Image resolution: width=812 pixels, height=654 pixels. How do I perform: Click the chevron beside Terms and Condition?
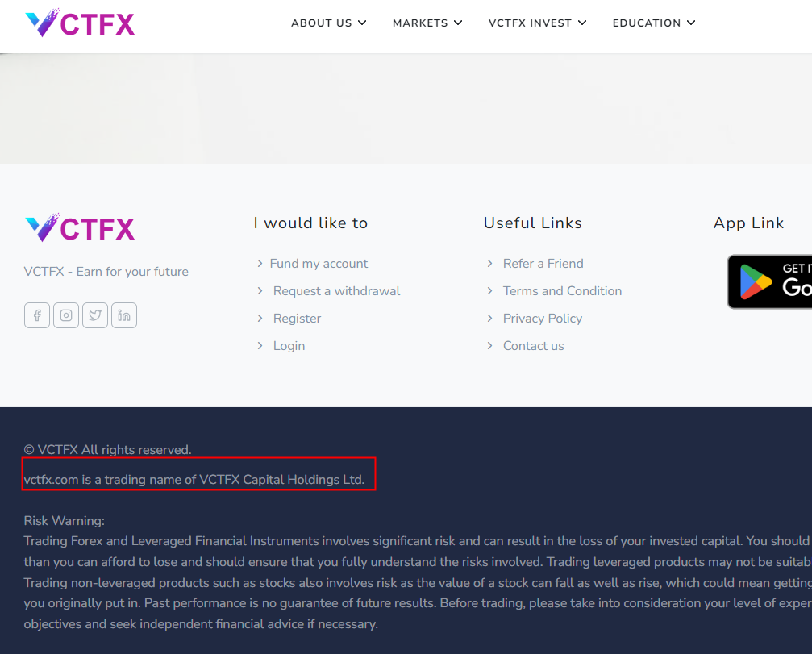[x=490, y=291]
